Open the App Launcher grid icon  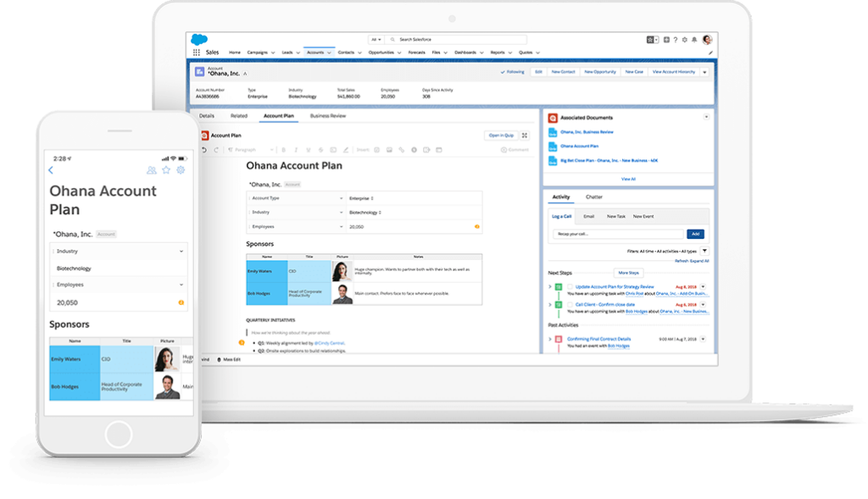click(x=197, y=53)
